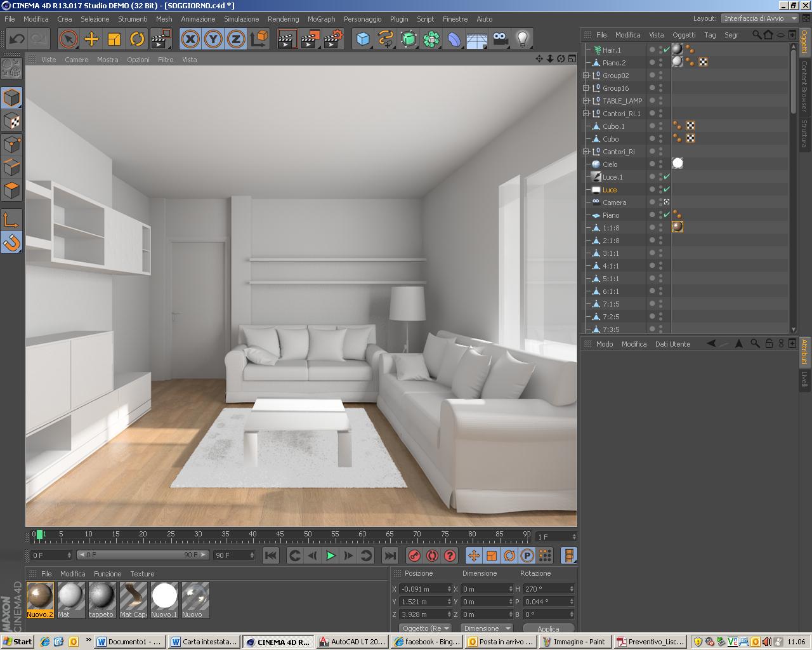Open the viewport Filtro menu

click(166, 60)
